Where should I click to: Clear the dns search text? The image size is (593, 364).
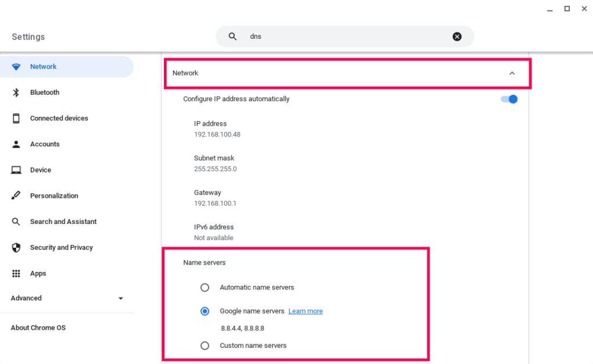(x=457, y=36)
